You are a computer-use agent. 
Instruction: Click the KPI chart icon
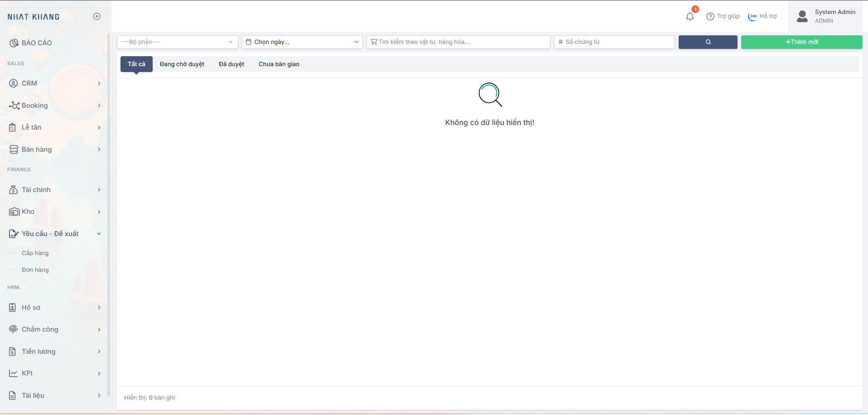[14, 373]
